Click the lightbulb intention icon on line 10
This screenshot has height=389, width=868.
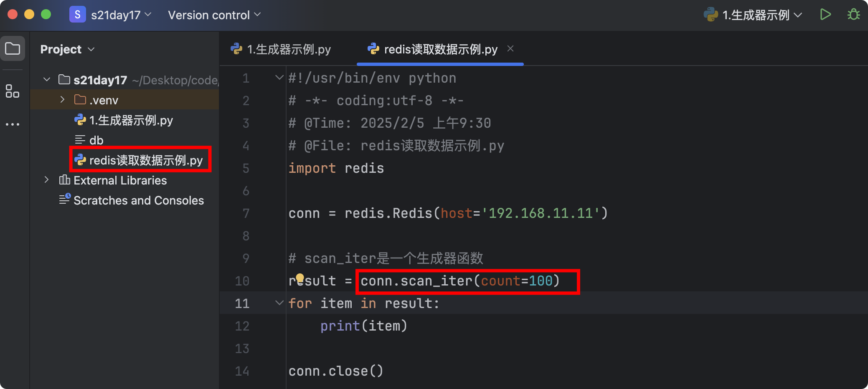pos(300,278)
